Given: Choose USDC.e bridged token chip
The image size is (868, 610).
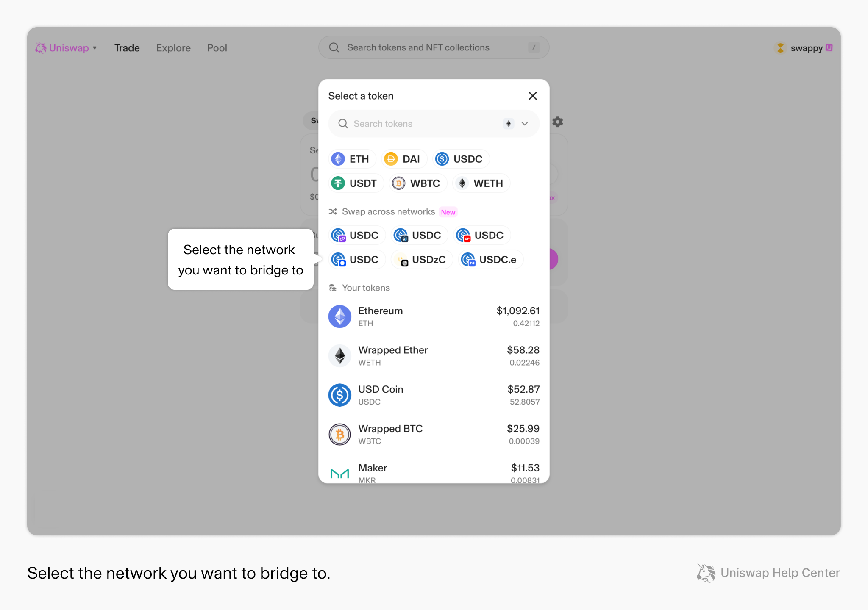Looking at the screenshot, I should [x=490, y=259].
